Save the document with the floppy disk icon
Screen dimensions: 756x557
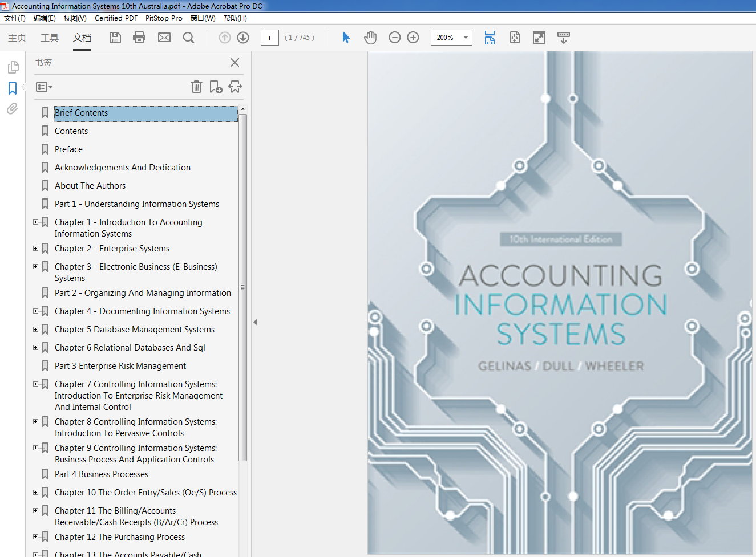[x=115, y=38]
